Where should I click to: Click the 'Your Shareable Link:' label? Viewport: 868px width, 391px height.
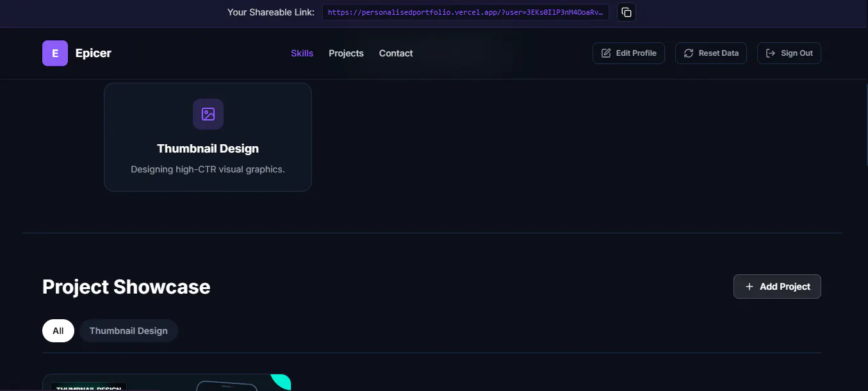click(x=271, y=12)
